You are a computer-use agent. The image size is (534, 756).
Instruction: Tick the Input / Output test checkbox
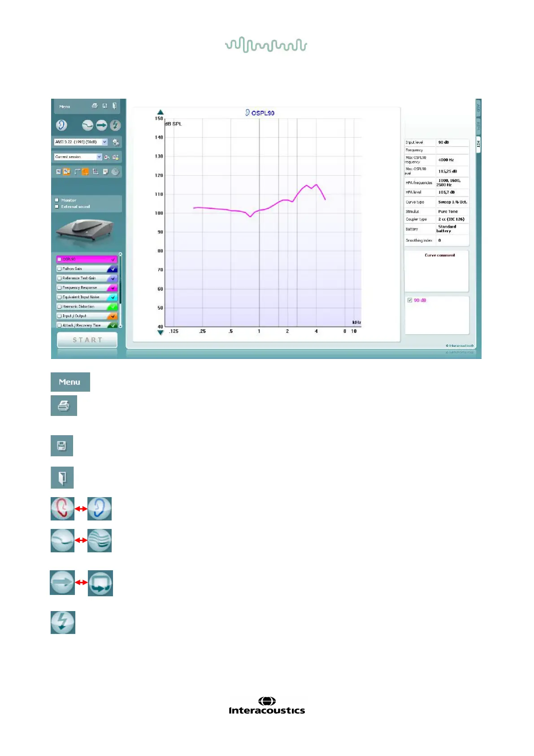(59, 316)
